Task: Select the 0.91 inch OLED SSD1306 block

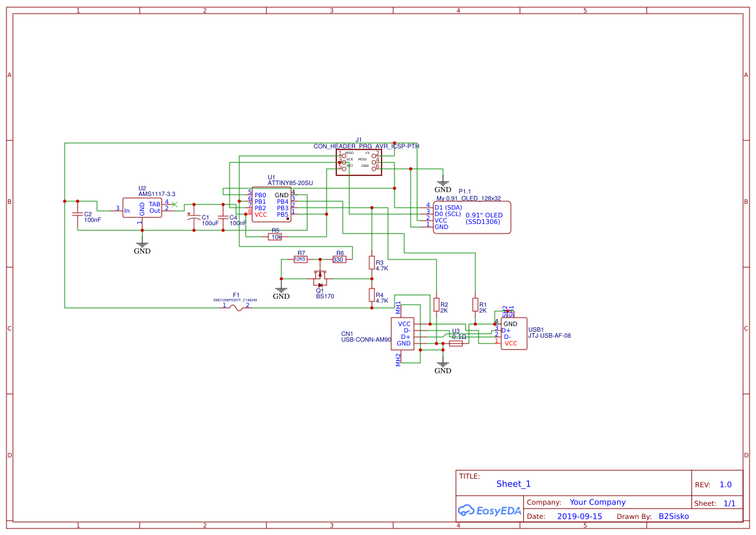Action: click(x=471, y=217)
